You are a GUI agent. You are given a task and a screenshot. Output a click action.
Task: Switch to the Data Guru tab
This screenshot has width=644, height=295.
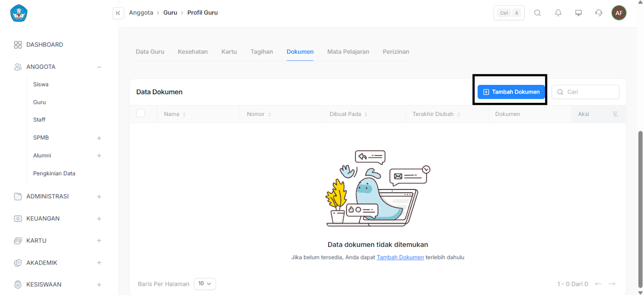[150, 52]
